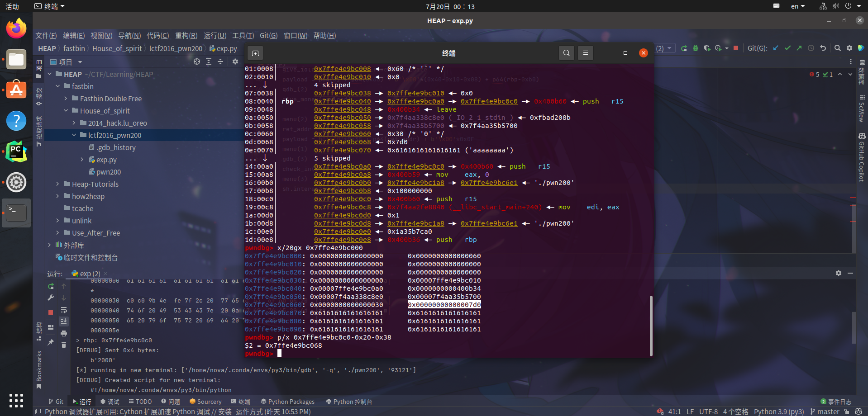Open the terminal window search icon

(566, 53)
